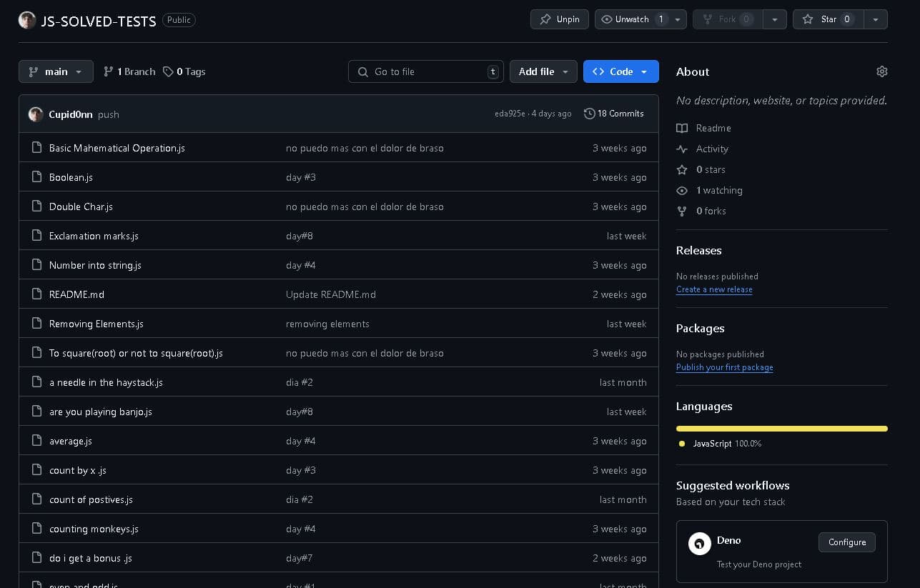This screenshot has height=588, width=920.
Task: Click the file icon for Basic Mahematical Operation.js
Action: point(36,148)
